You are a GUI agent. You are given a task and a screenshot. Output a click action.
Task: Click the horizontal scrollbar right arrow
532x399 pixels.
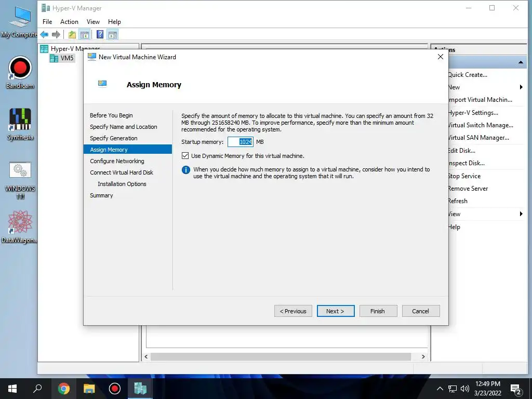[423, 356]
